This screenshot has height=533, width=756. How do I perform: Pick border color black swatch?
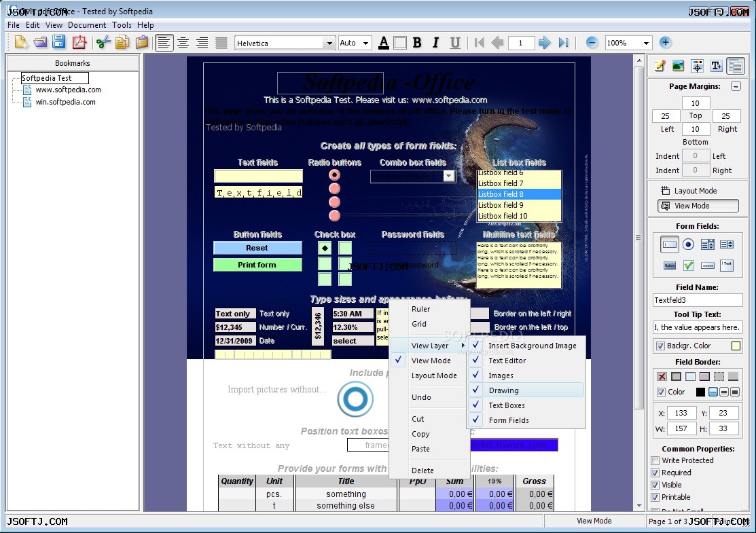click(700, 392)
